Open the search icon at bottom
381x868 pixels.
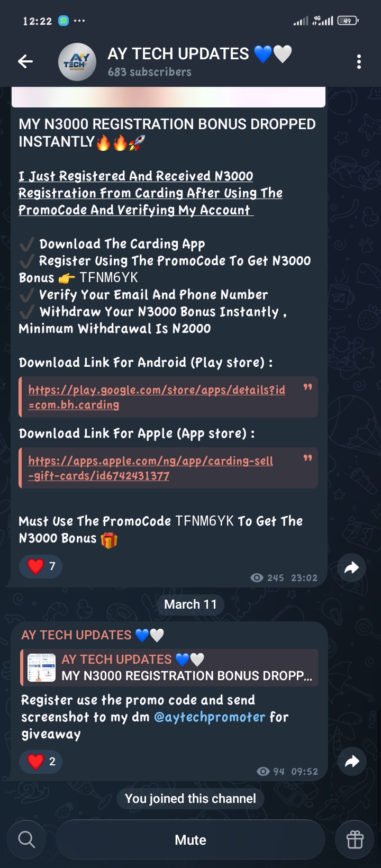[x=26, y=839]
